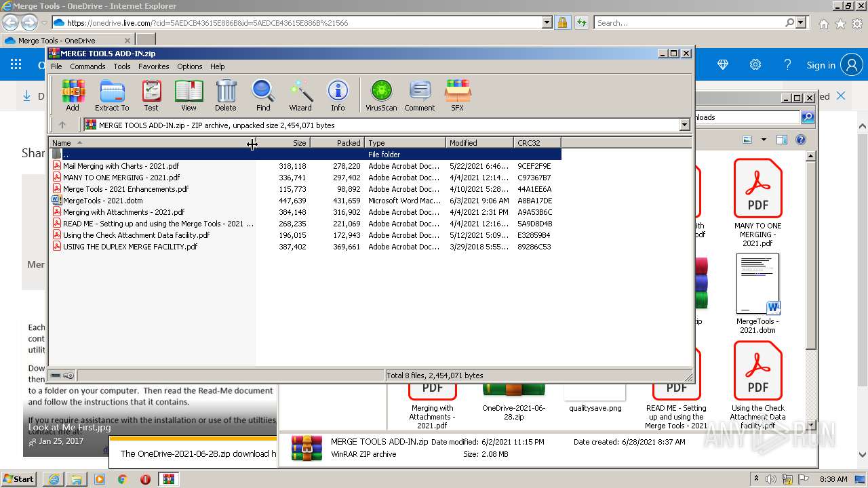Open the Favorites menu in WinRAR
Screen dimensions: 868x488
[154, 66]
